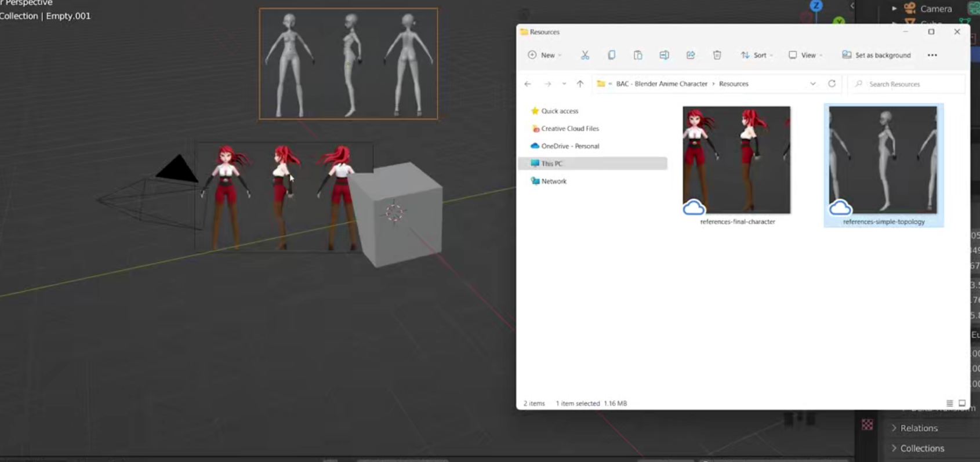Viewport: 980px width, 462px height.
Task: Expand the Relations panel
Action: click(x=919, y=428)
